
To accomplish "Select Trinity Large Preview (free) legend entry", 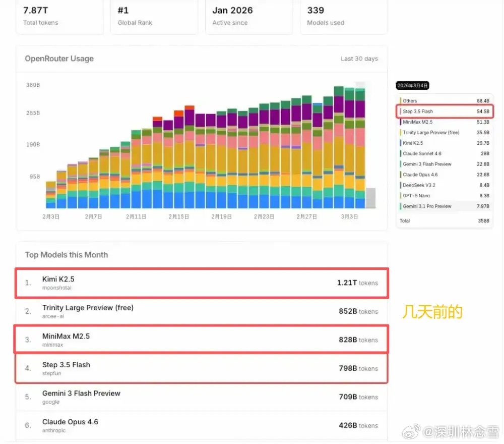I will pos(445,132).
